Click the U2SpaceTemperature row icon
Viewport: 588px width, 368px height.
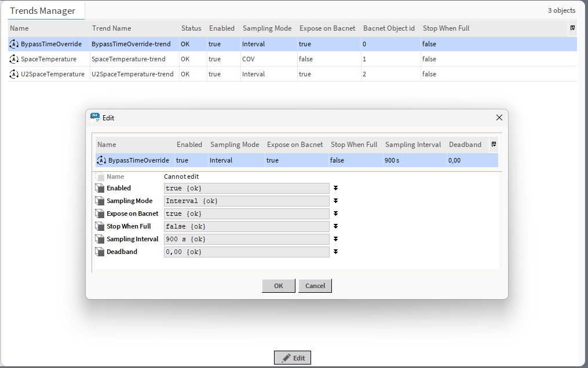pos(14,74)
